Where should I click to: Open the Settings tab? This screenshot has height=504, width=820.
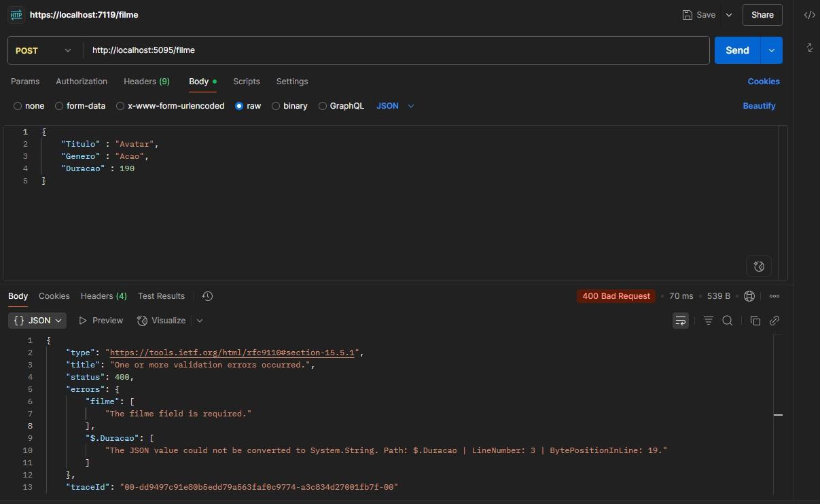coord(292,82)
